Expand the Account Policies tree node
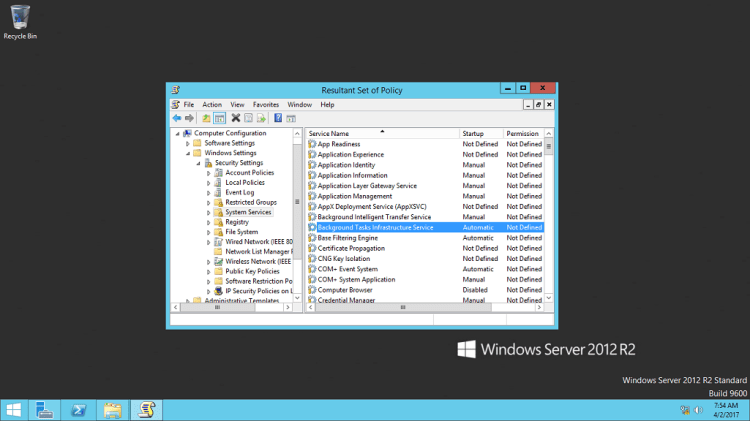 coord(209,173)
